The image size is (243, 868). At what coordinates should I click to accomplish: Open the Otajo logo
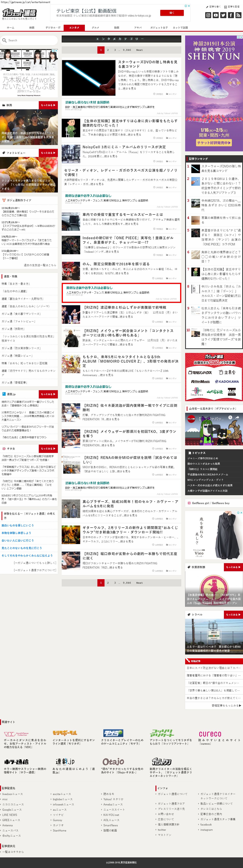[x=113, y=761]
